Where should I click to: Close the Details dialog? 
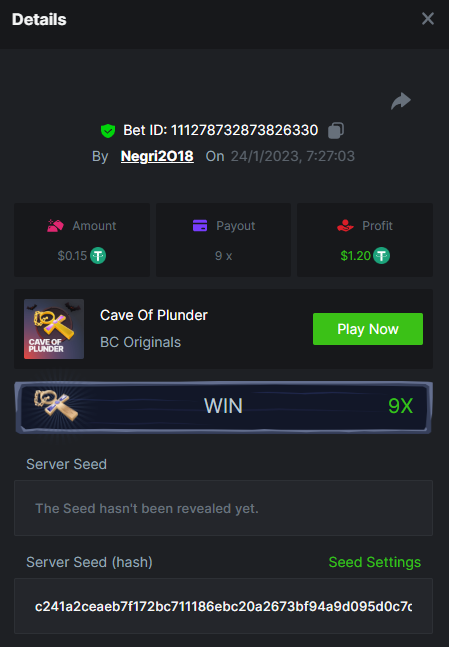pos(428,19)
